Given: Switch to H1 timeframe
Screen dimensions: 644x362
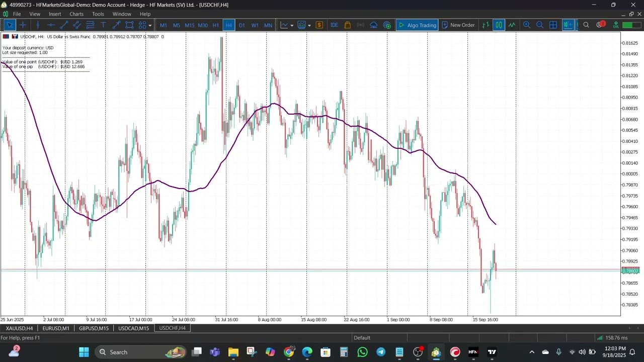Looking at the screenshot, I should 216,25.
